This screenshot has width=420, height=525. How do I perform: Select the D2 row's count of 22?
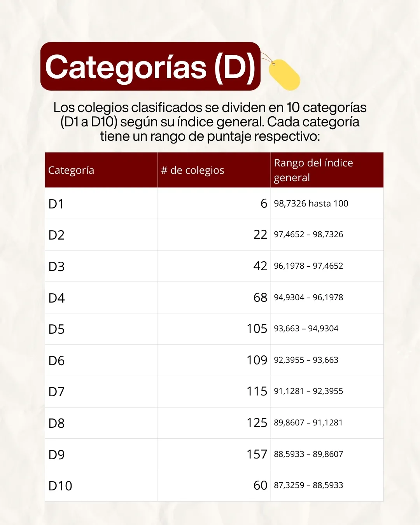260,234
